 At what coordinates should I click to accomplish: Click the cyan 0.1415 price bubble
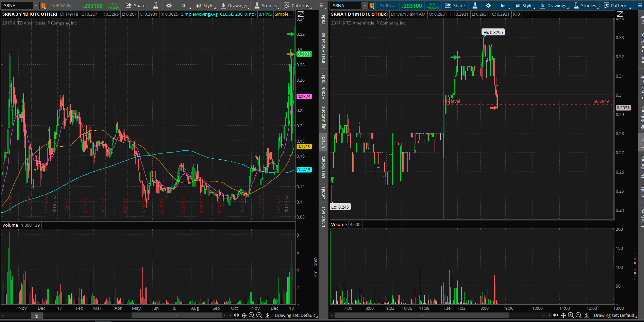click(304, 170)
